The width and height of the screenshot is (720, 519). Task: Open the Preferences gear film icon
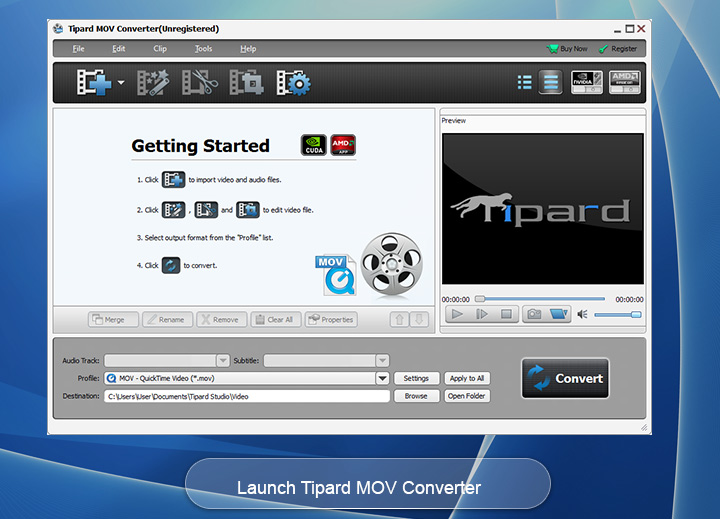[x=294, y=83]
